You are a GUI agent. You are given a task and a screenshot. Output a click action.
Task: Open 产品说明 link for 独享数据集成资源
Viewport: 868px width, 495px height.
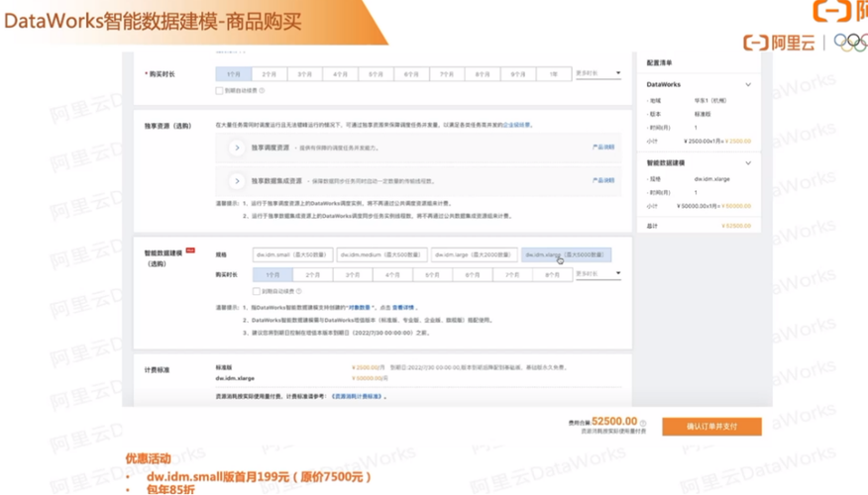pyautogui.click(x=603, y=180)
